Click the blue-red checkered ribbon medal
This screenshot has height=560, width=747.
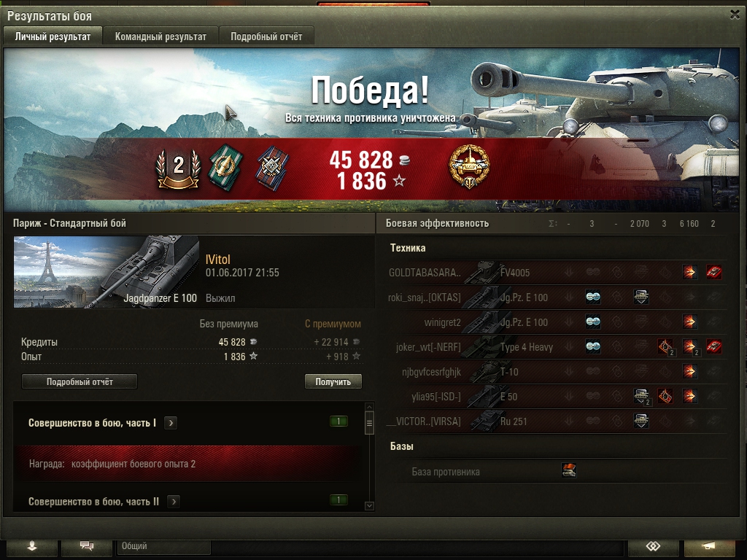coord(273,168)
